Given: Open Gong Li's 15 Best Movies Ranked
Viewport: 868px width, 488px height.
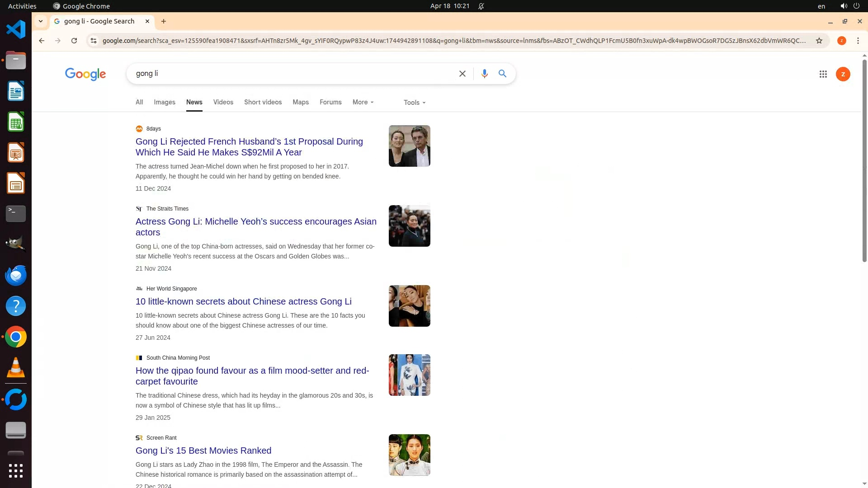Looking at the screenshot, I should coord(203,450).
